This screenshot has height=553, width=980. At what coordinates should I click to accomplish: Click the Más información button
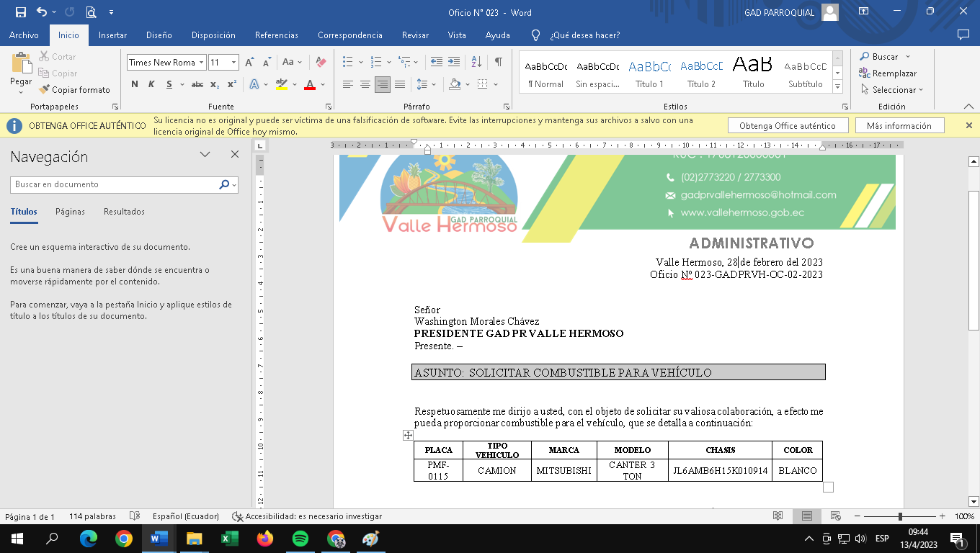point(899,126)
